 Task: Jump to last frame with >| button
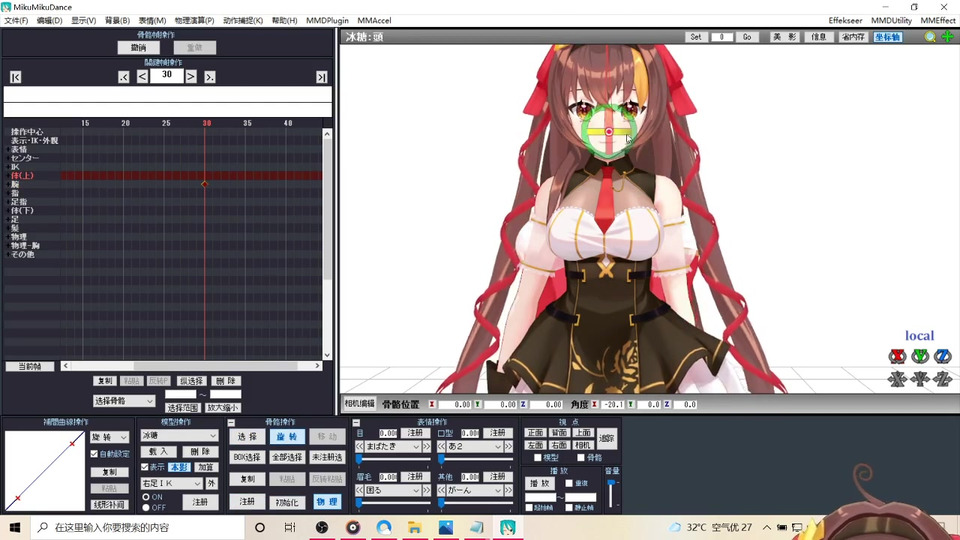(321, 77)
